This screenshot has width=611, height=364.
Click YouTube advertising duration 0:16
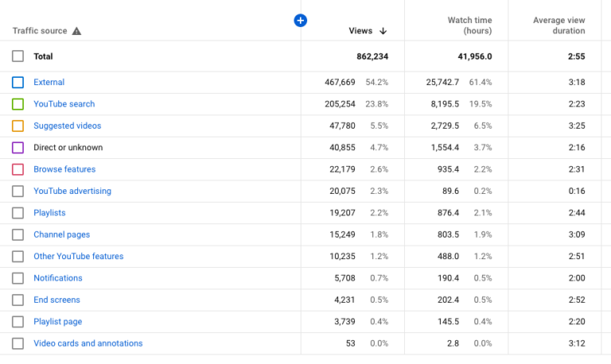576,192
